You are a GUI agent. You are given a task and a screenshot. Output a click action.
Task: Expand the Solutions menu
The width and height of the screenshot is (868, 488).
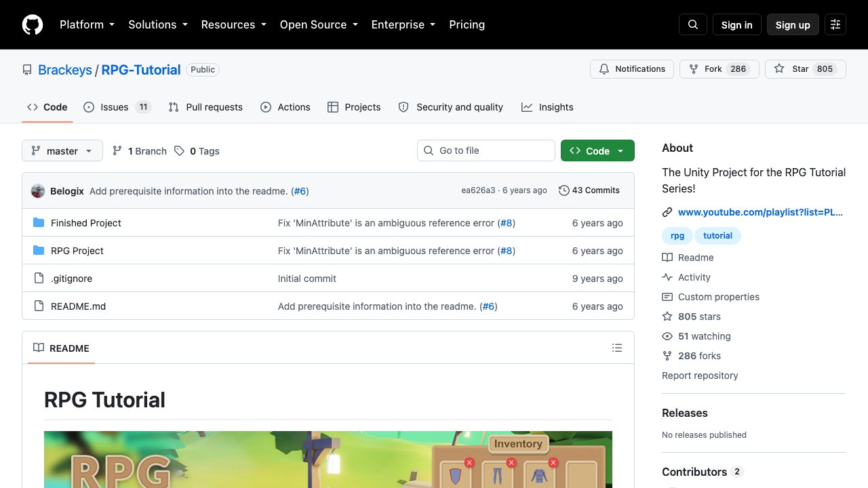pyautogui.click(x=158, y=24)
